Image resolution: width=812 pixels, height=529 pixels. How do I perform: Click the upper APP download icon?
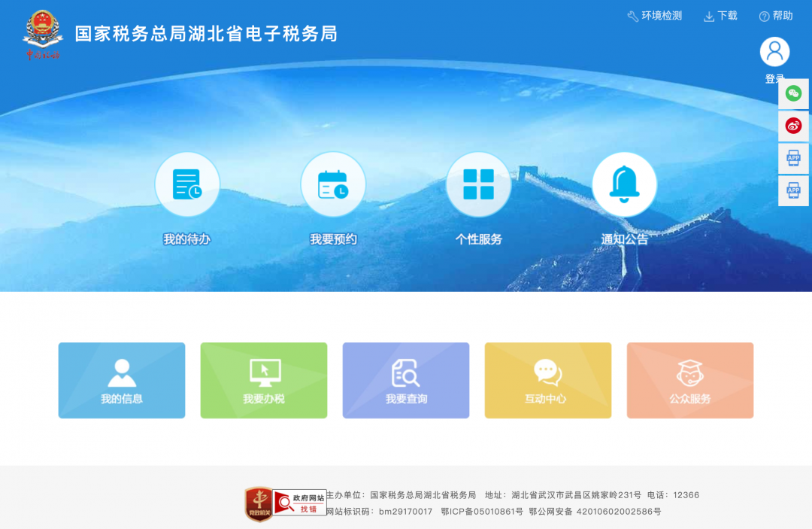(793, 158)
